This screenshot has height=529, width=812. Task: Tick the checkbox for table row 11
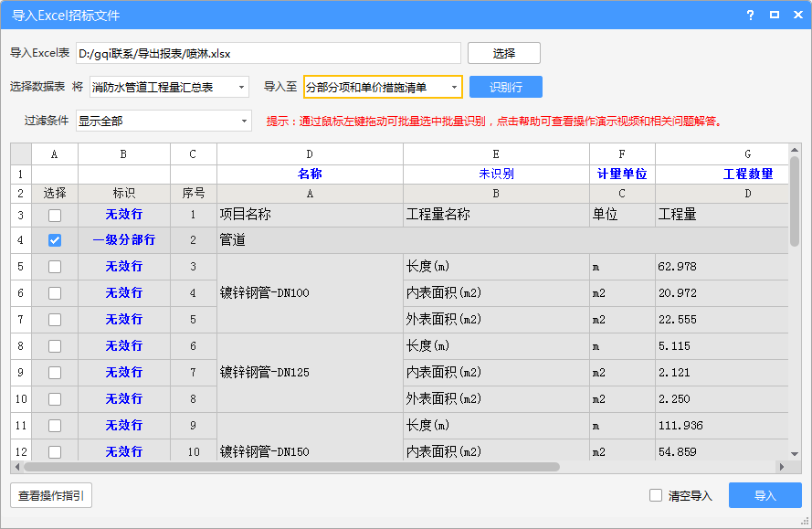click(55, 426)
